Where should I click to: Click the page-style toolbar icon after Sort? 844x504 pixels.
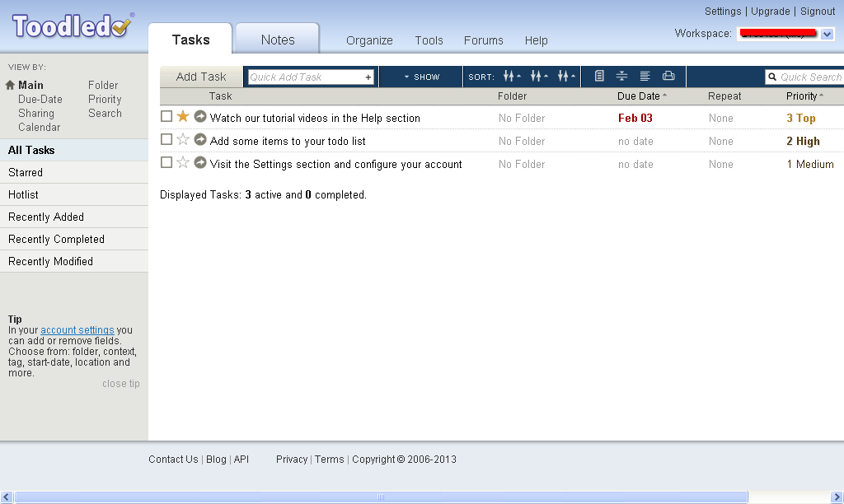click(599, 76)
